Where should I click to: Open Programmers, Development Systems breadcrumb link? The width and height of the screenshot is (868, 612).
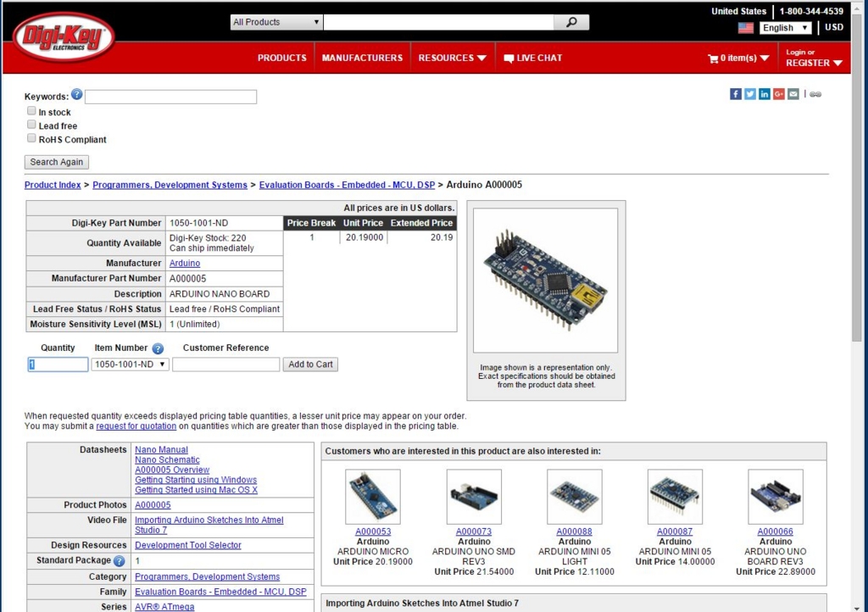pyautogui.click(x=170, y=185)
